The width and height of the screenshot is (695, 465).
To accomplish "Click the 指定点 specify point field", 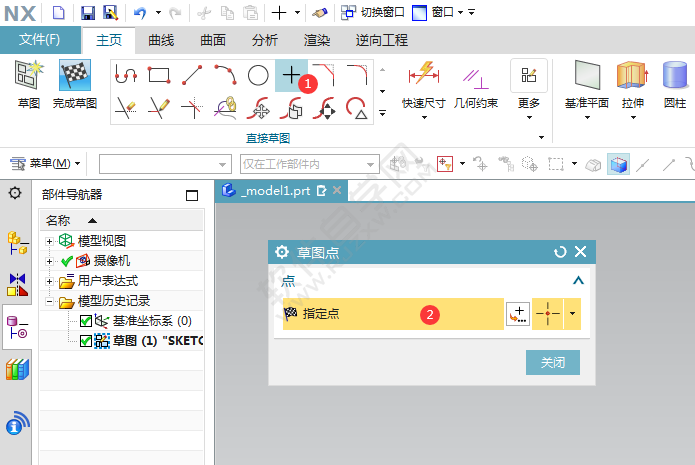I will click(x=393, y=314).
